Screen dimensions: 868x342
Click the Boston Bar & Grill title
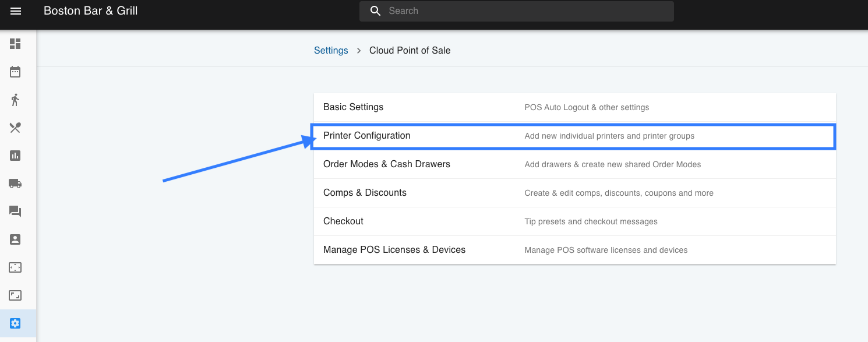91,10
